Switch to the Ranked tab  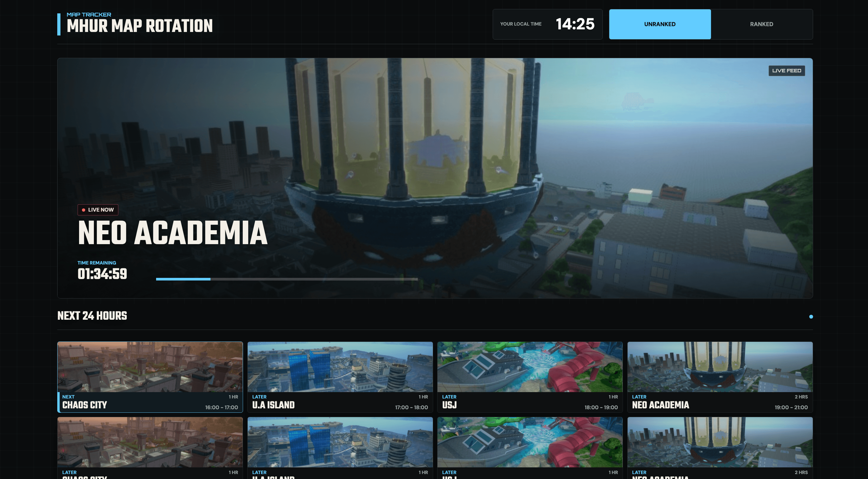click(762, 24)
